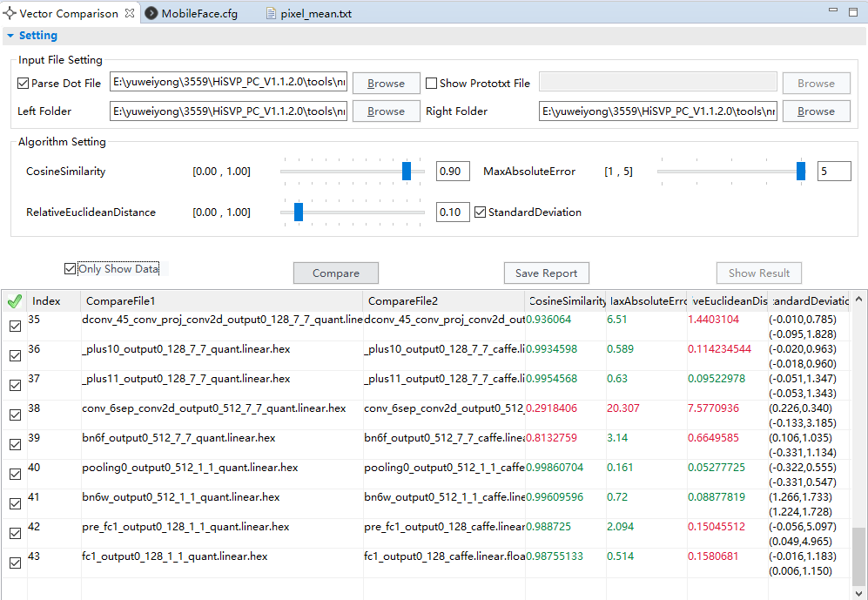Click the green checkmark select-all header icon

(x=14, y=301)
